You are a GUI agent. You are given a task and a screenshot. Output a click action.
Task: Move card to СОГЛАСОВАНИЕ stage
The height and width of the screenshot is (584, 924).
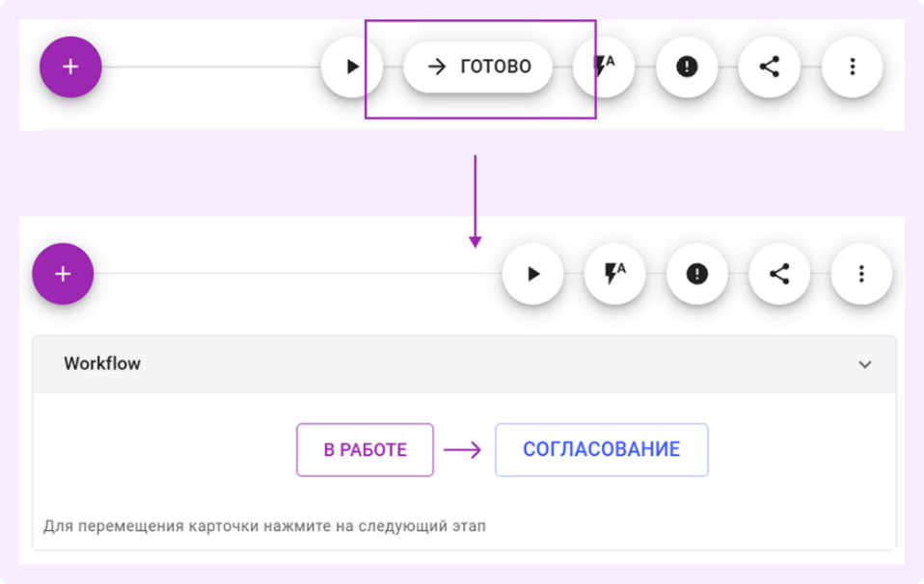pos(601,450)
